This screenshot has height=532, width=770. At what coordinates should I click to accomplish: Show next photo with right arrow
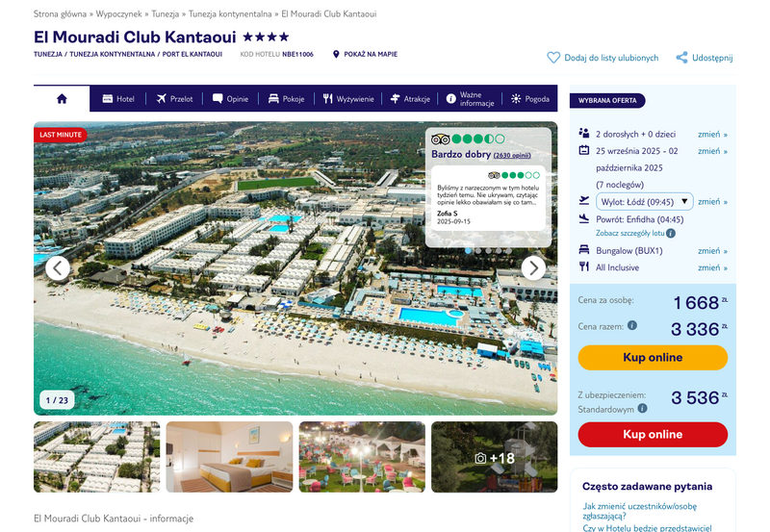(x=533, y=268)
